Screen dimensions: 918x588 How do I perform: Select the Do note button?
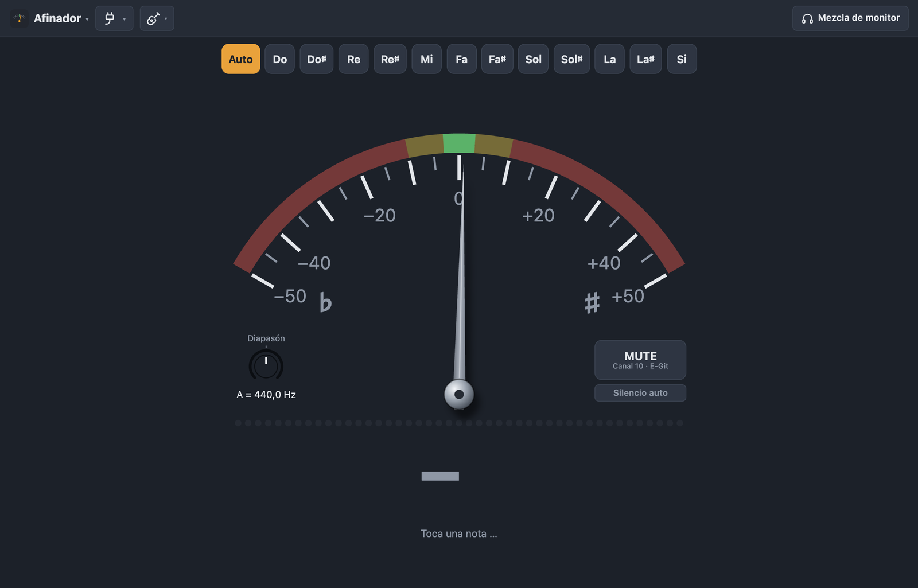pyautogui.click(x=280, y=59)
